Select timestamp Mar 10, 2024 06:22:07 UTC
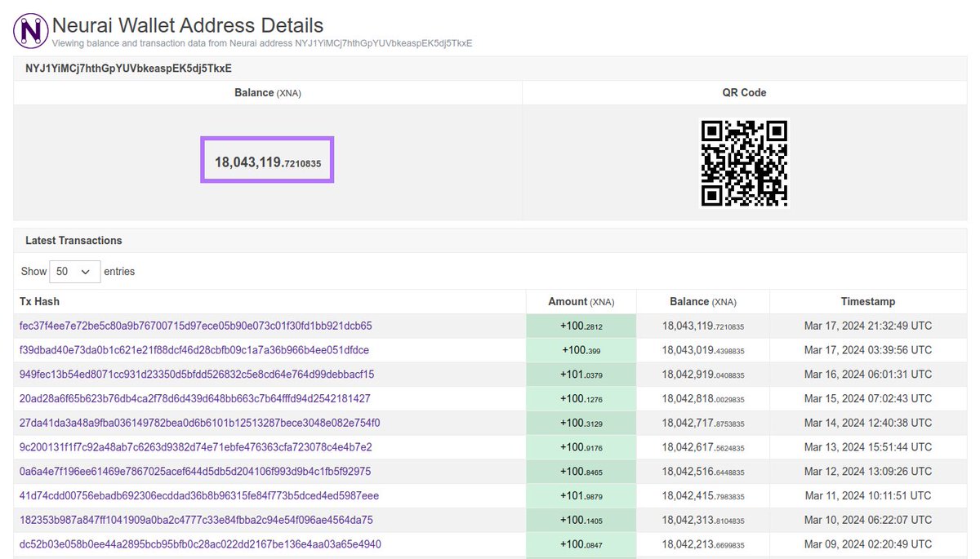This screenshot has height=559, width=980. (868, 520)
